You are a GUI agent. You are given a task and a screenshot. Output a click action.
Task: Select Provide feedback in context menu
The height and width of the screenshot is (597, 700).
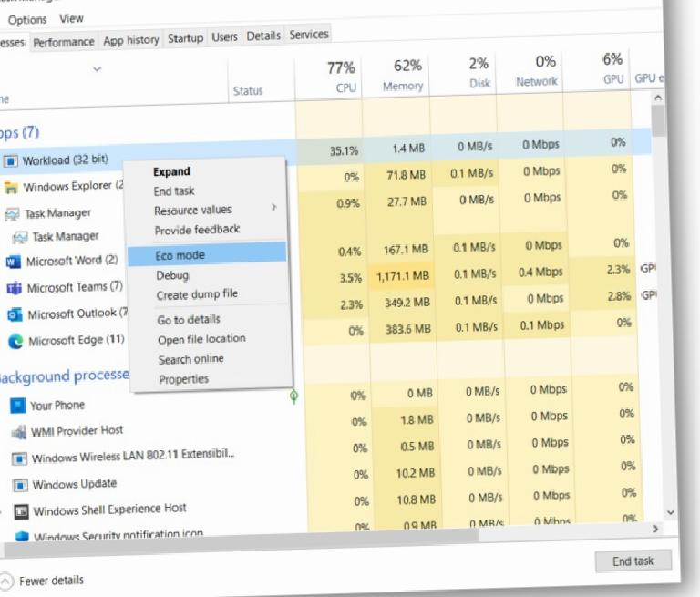coord(197,230)
